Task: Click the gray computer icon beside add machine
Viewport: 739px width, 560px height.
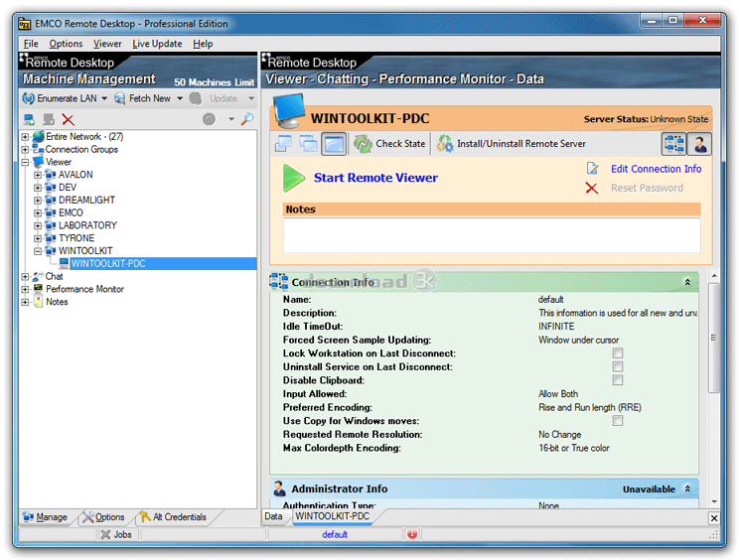Action: (x=49, y=119)
